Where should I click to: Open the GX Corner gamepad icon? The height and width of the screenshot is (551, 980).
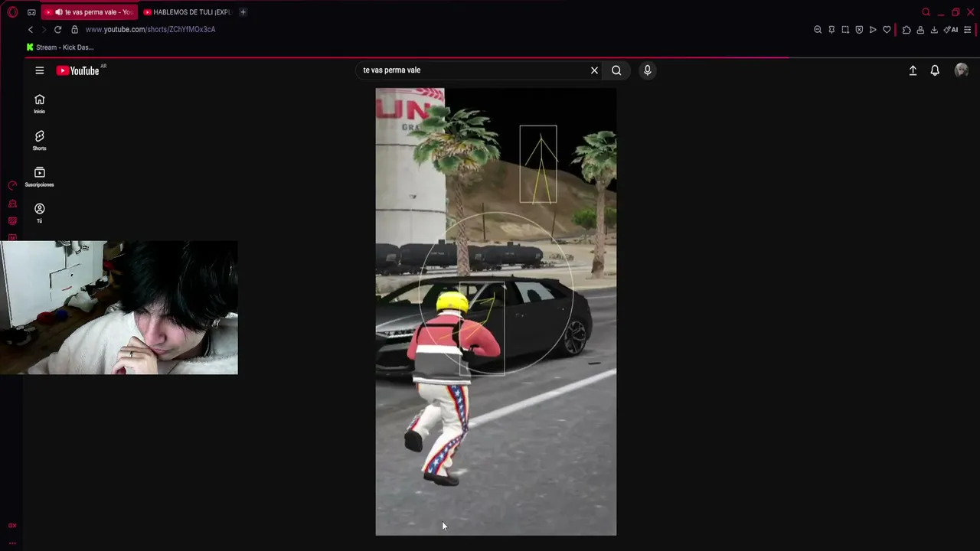[31, 12]
